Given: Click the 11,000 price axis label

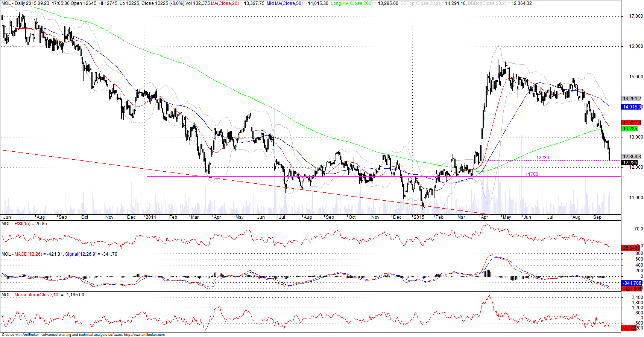Looking at the screenshot, I should coord(636,197).
